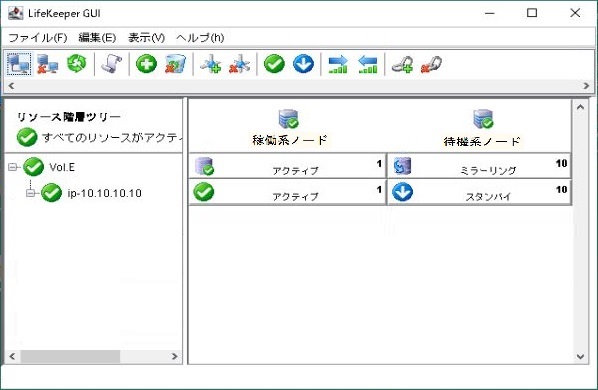
Task: Click the toolbar scroll right arrow
Action: 586,86
